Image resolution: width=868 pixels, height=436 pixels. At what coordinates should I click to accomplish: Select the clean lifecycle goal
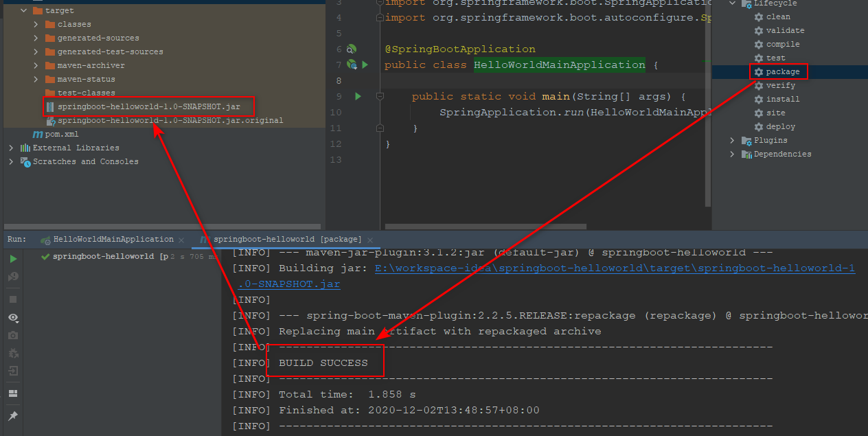(772, 16)
